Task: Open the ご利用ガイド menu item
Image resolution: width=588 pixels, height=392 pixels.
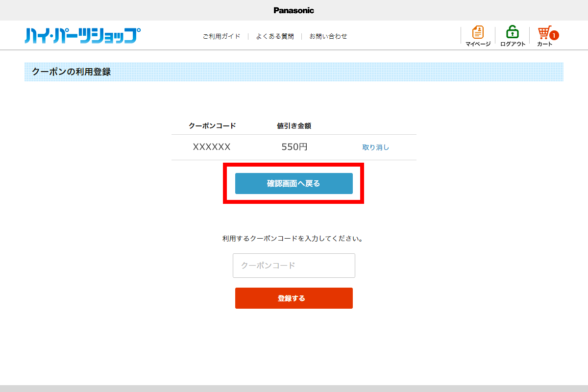Action: point(221,36)
